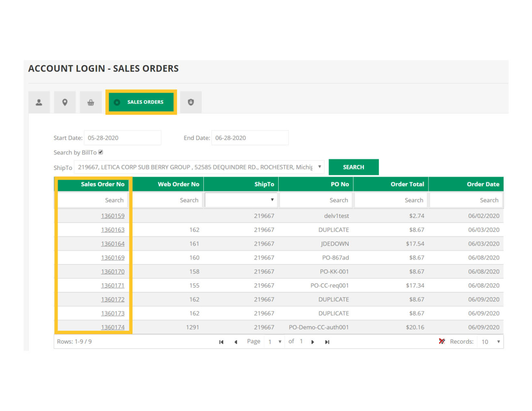Click the red clear filters icon
Screen dimensions: 532x411
coord(442,341)
